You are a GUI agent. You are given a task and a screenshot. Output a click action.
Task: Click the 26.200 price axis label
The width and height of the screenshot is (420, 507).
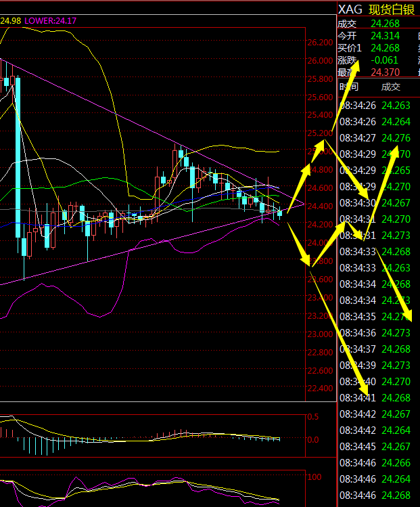pyautogui.click(x=319, y=43)
